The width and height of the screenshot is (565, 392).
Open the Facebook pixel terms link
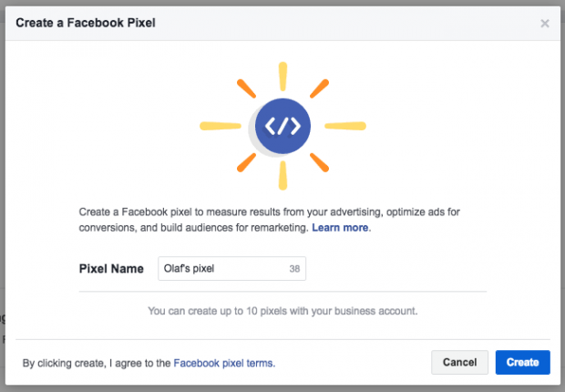pos(224,363)
